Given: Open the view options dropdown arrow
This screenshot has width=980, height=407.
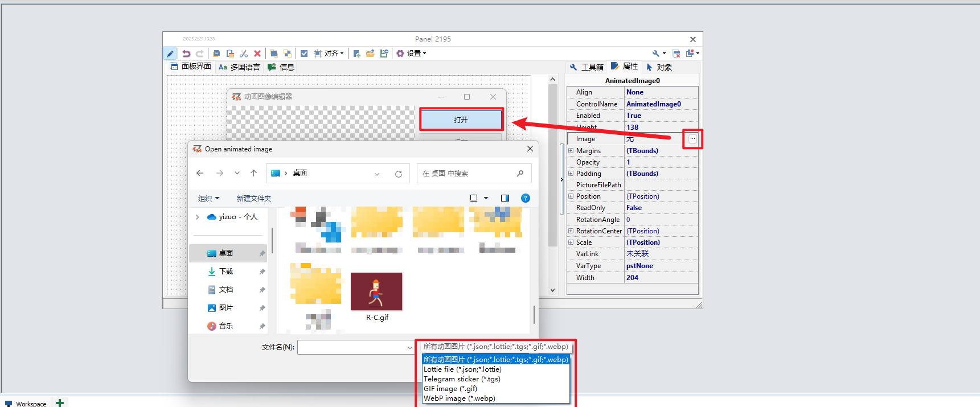Looking at the screenshot, I should tap(486, 198).
